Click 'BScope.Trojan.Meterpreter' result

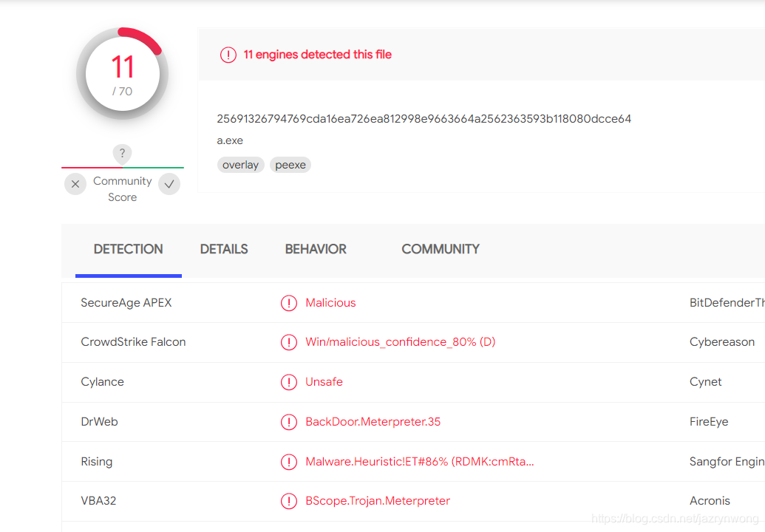point(378,501)
